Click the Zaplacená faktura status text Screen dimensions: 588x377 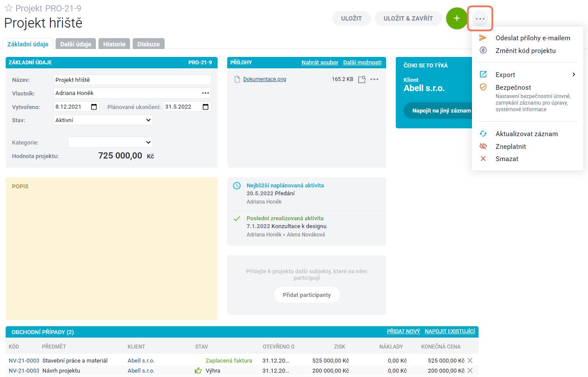229,360
